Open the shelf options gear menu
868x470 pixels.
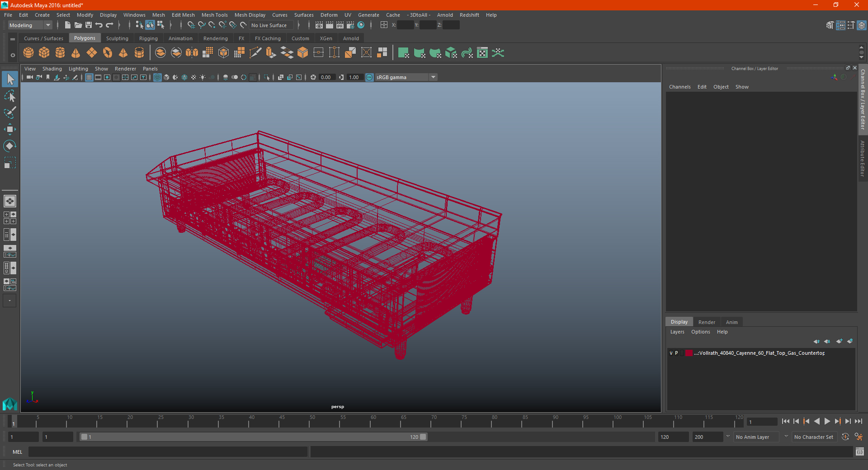click(13, 55)
